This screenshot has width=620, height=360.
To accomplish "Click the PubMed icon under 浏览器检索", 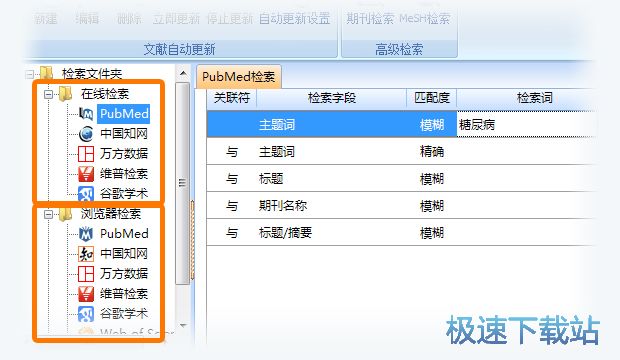I will click(86, 234).
